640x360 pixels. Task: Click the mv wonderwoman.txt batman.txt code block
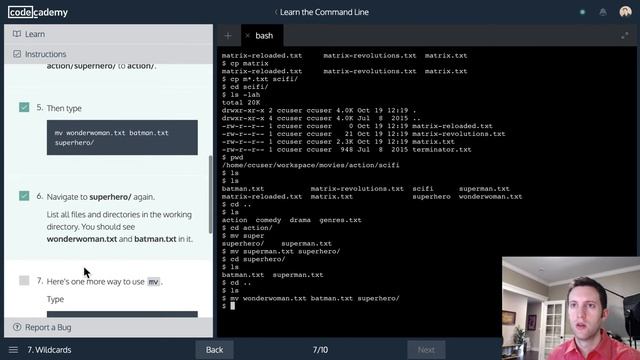[122, 138]
